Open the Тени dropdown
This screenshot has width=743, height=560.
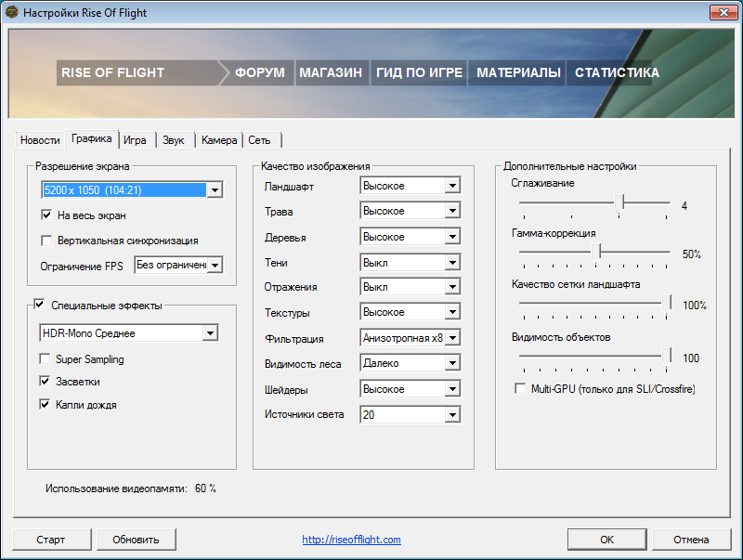410,262
